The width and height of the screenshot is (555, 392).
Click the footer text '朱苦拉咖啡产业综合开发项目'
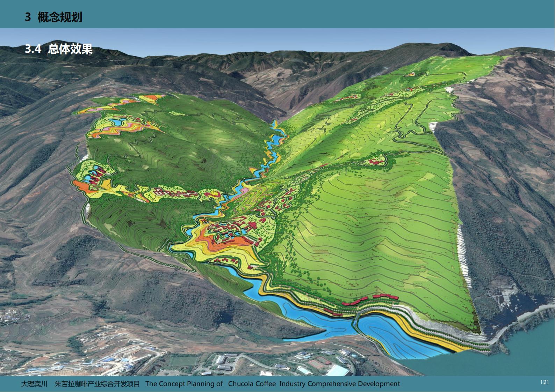click(x=97, y=384)
